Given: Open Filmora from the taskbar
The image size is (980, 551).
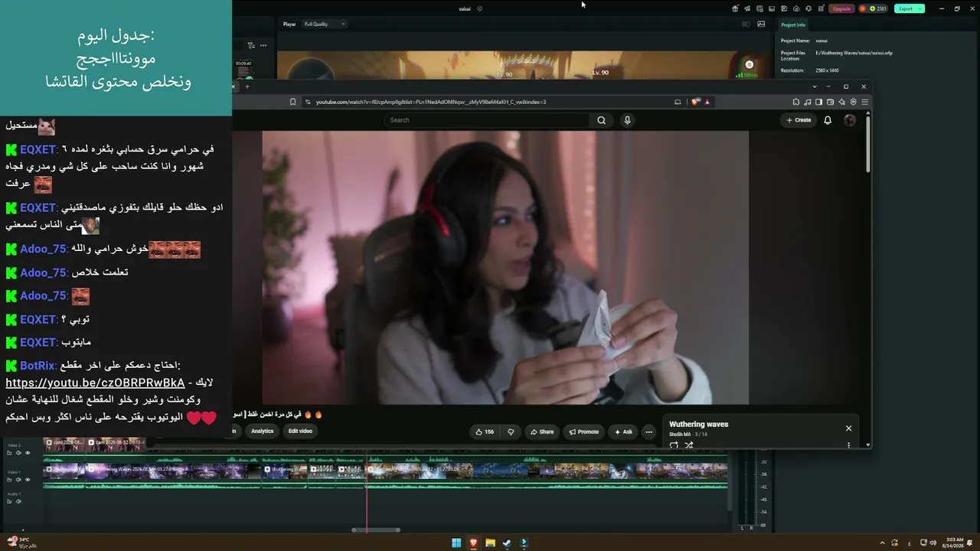Looking at the screenshot, I should click(x=524, y=543).
